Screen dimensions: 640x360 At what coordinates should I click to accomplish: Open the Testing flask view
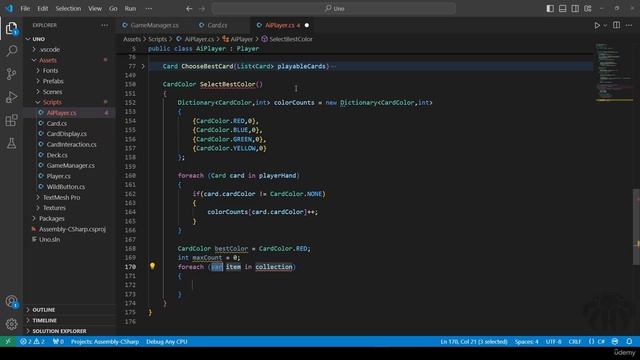click(11, 143)
